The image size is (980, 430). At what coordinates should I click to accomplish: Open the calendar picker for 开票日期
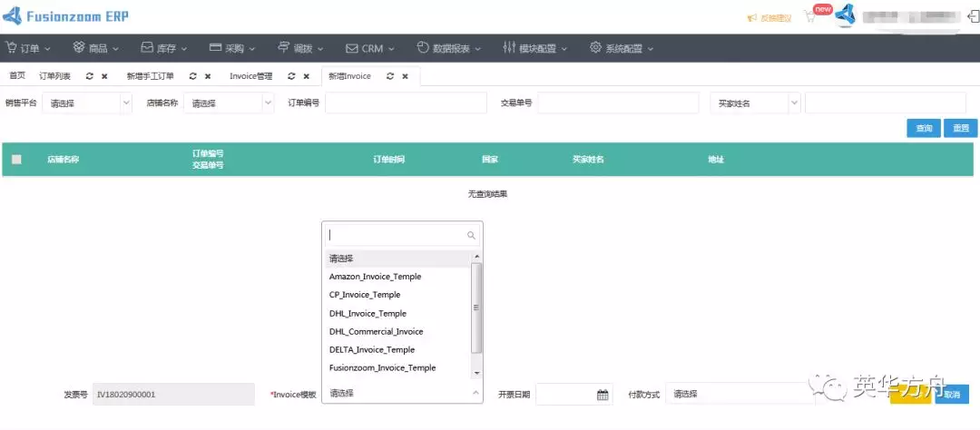tap(603, 394)
